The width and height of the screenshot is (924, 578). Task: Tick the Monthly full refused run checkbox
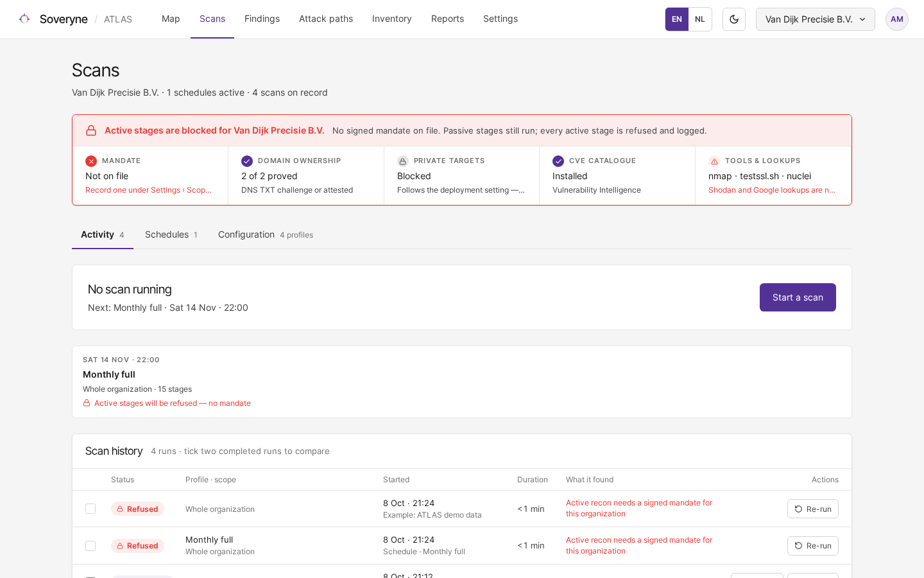tap(90, 546)
